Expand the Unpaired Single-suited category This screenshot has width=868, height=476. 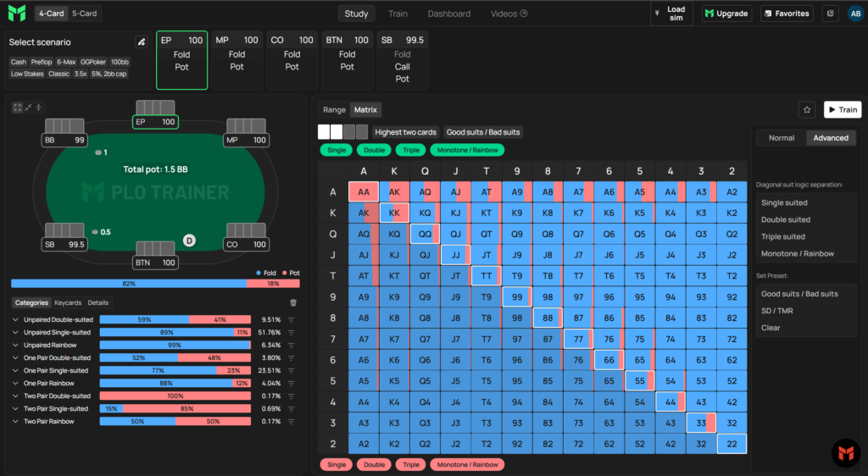click(x=15, y=332)
